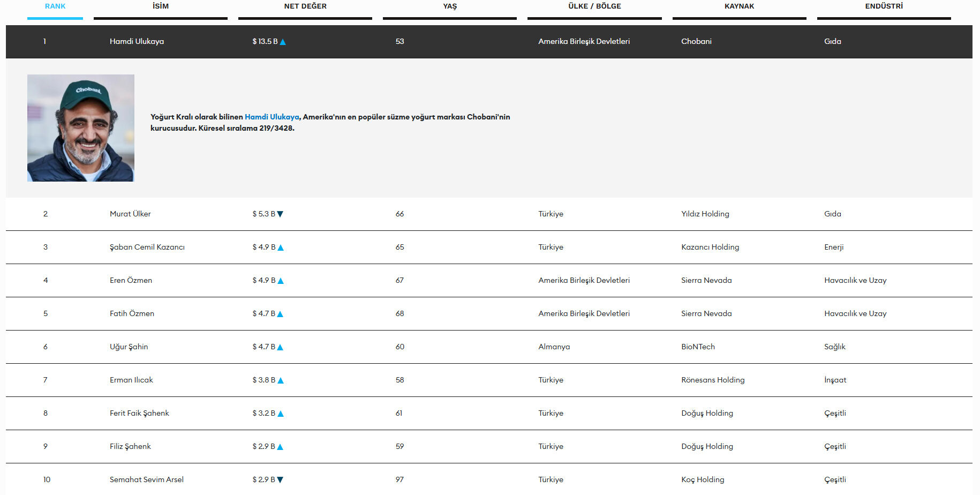Click the up arrow beside Şaban Cemil Kazancı's net worth
This screenshot has height=495, width=980.
[281, 247]
